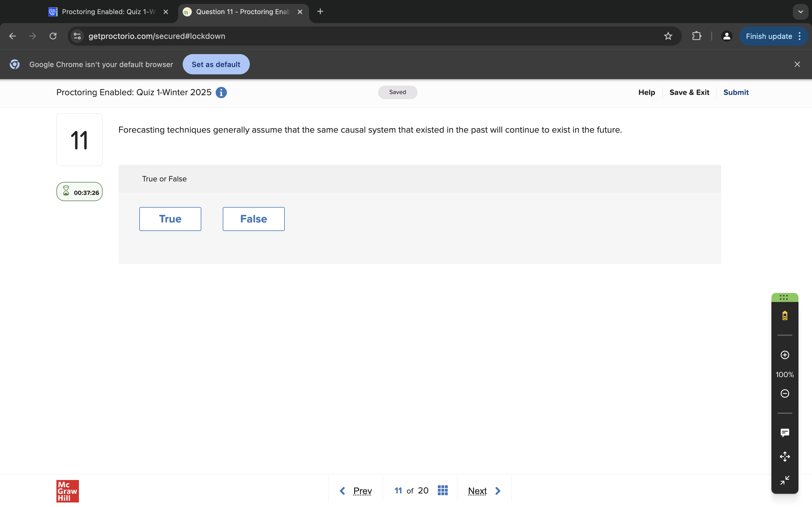Image resolution: width=812 pixels, height=507 pixels.
Task: Click the Proctorio zoom out icon
Action: pyautogui.click(x=784, y=393)
